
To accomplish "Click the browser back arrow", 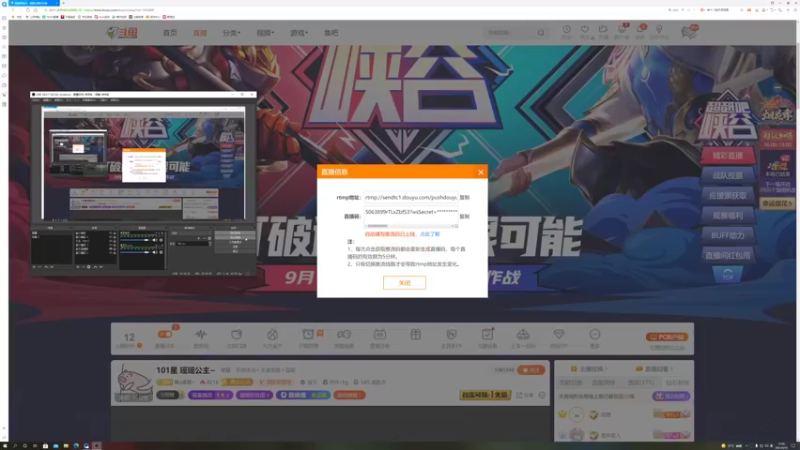I will [13, 10].
